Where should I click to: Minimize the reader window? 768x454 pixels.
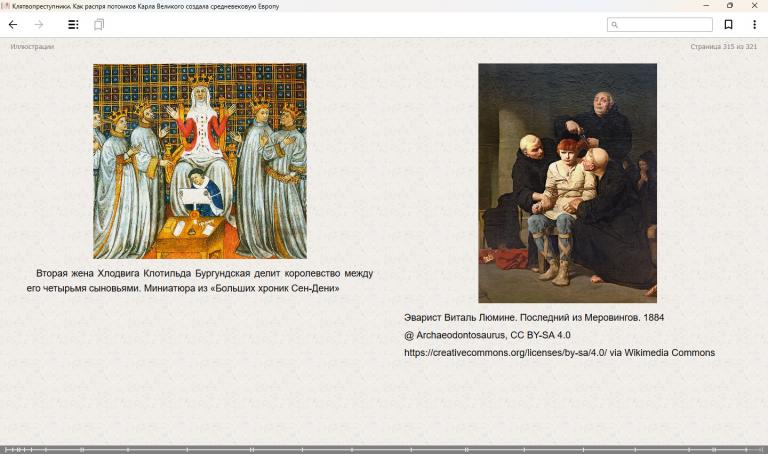point(706,5)
